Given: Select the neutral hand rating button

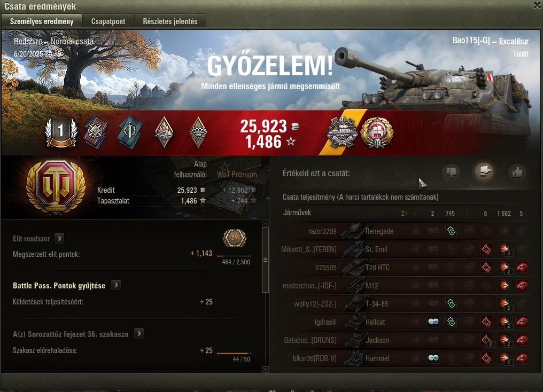Looking at the screenshot, I should [484, 171].
